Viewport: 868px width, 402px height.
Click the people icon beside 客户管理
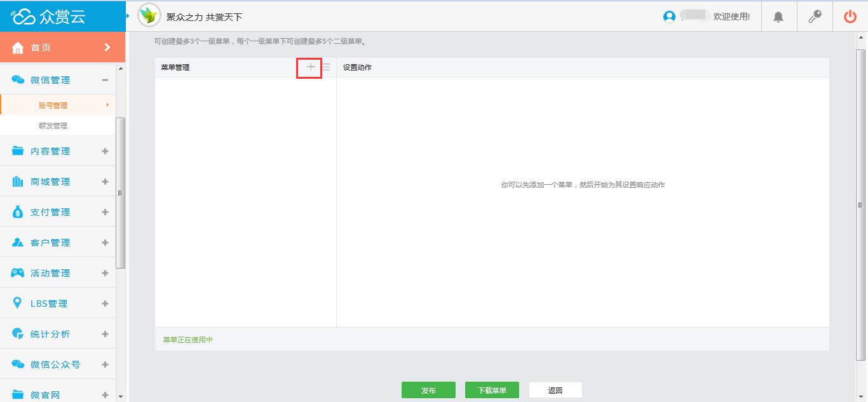(18, 243)
